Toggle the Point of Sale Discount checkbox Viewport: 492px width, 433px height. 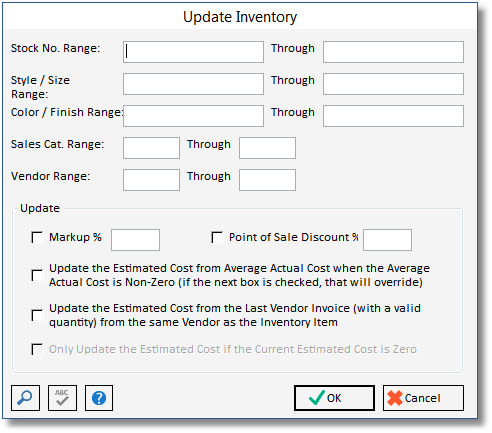(x=217, y=237)
